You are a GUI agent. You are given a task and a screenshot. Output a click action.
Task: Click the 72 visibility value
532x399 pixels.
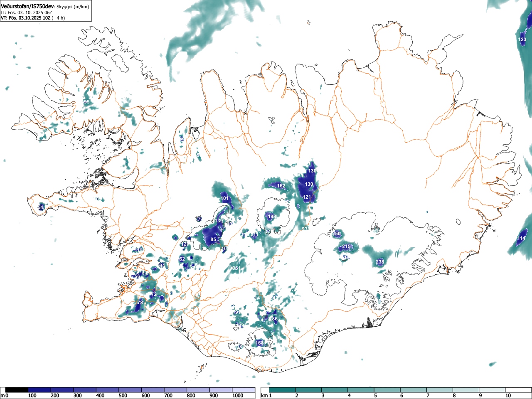(x=153, y=294)
